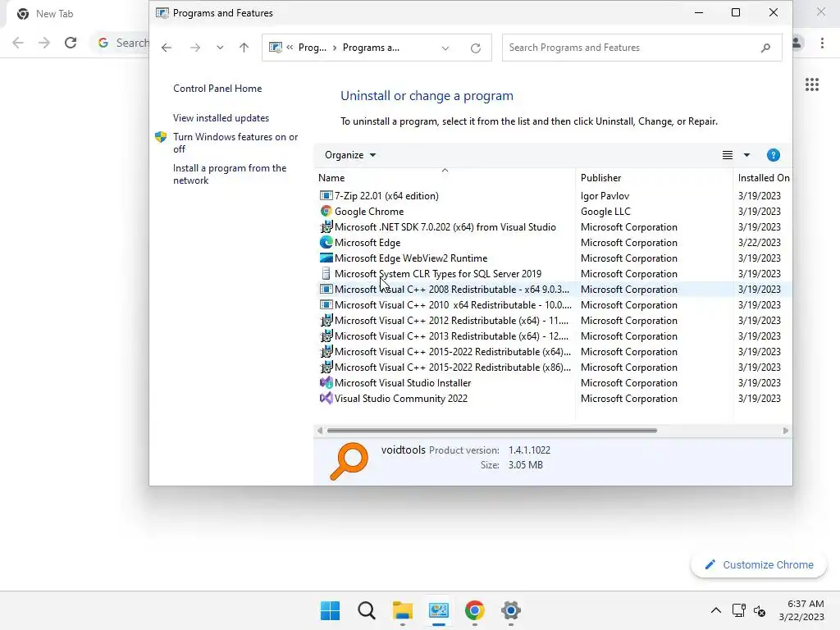Click the muted volume tray icon
The height and width of the screenshot is (630, 840).
pyautogui.click(x=760, y=610)
